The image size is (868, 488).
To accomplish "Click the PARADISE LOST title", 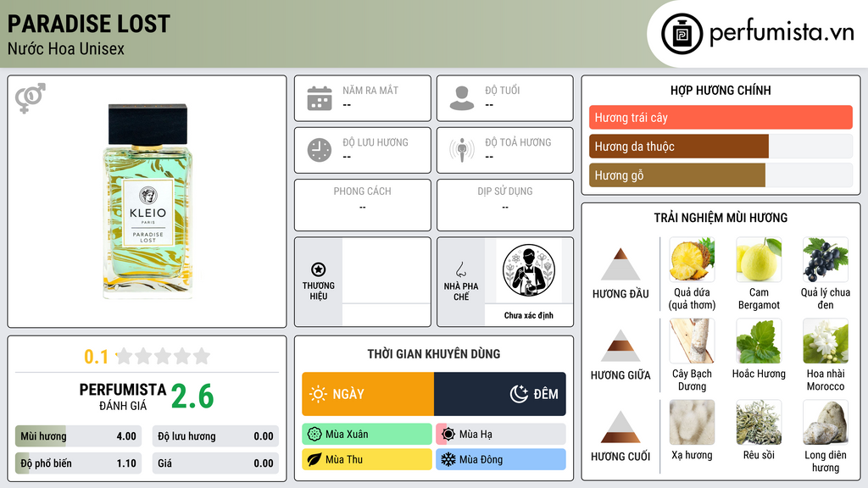I will (88, 24).
